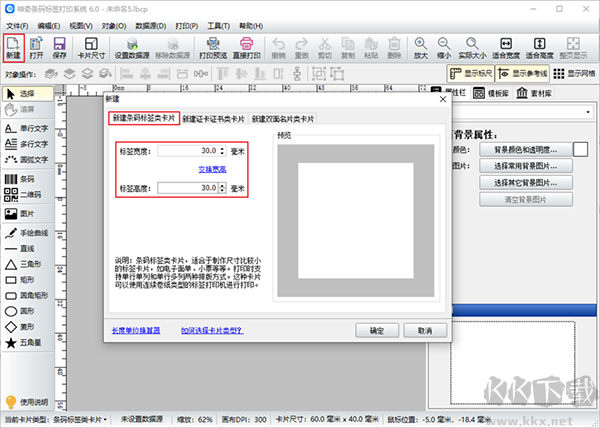Open 如何选择卡片类型 help link
The image size is (600, 428).
(x=212, y=330)
